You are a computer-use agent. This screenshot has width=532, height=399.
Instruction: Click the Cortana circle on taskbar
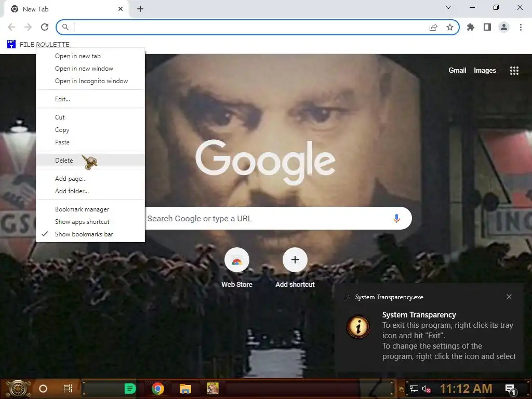tap(43, 389)
